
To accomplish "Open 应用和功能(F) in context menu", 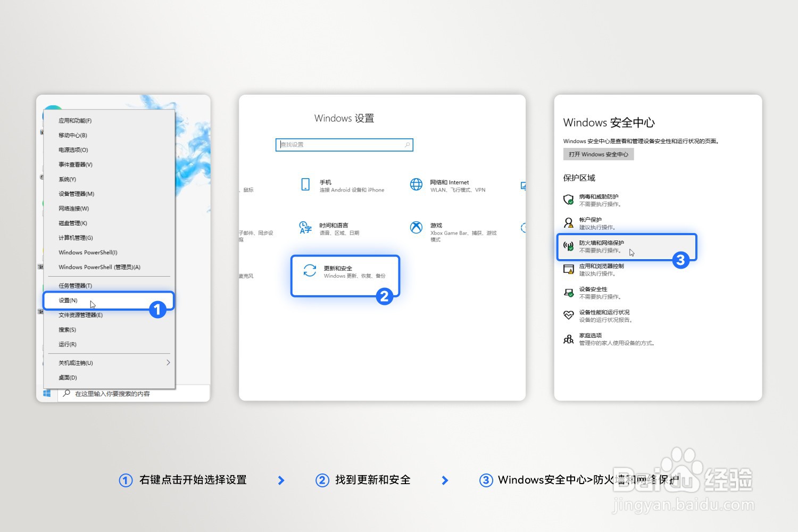I will click(x=75, y=121).
